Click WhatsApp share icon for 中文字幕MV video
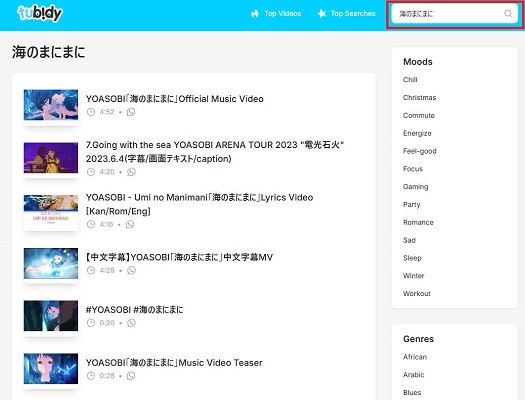 [131, 270]
